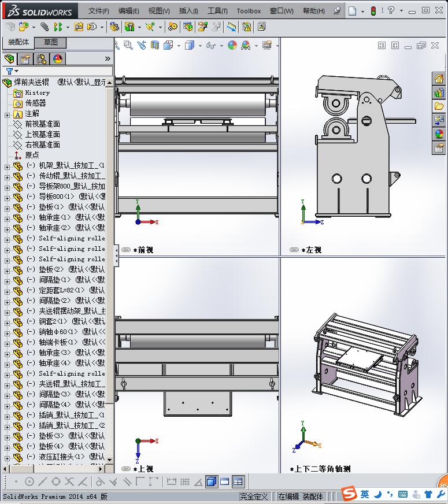The image size is (448, 504).
Task: Click the Mate paperclip icon
Action: [x=45, y=27]
